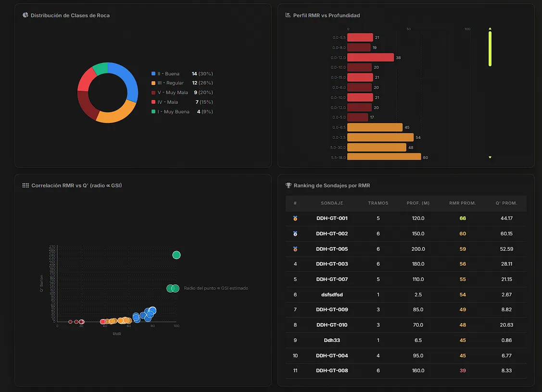Click the gold medal icon for DDH-GT-001

295,218
